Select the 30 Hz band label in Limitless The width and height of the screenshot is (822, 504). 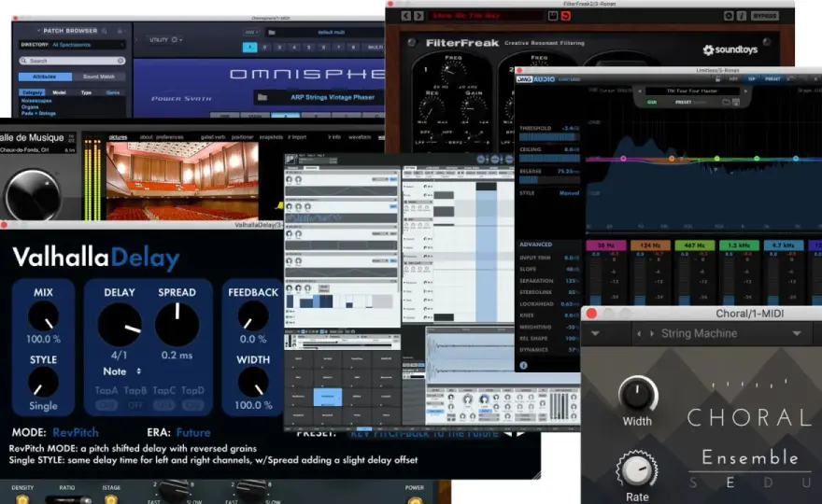click(605, 245)
